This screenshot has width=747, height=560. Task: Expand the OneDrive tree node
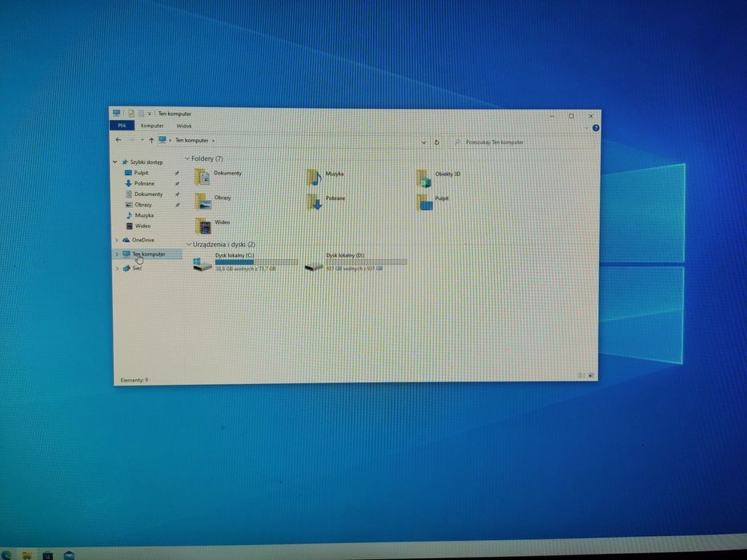117,240
